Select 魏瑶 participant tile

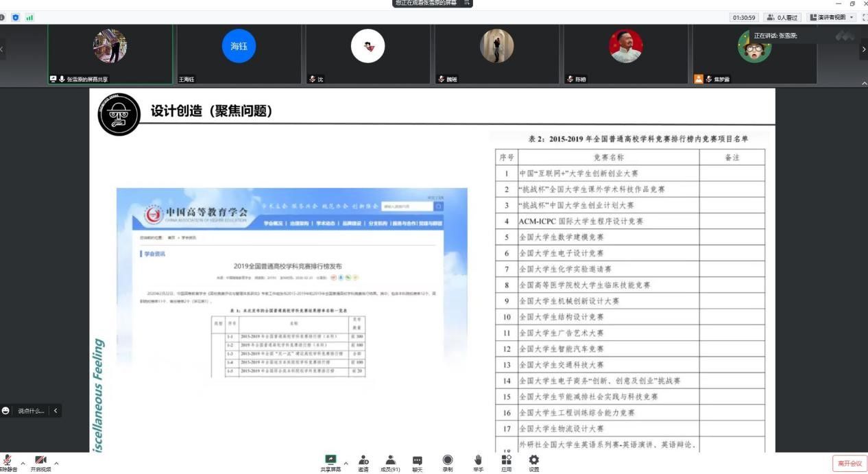496,54
